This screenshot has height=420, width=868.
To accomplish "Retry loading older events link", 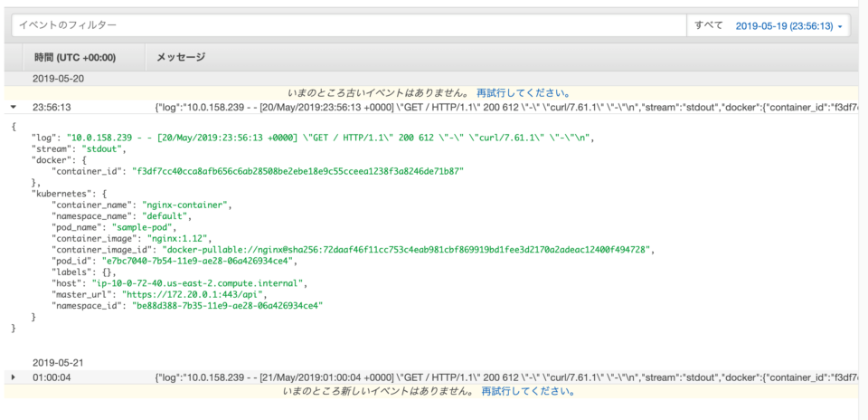I will [524, 92].
